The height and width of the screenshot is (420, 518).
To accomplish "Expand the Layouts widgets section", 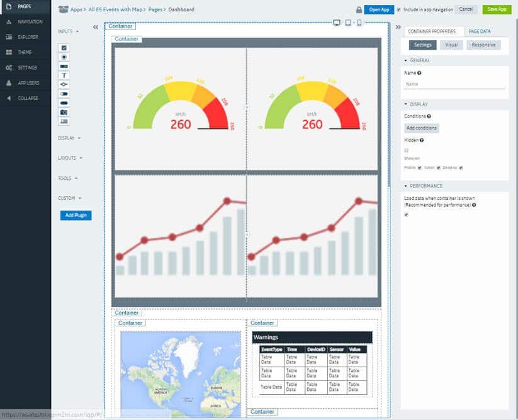I will coord(69,158).
